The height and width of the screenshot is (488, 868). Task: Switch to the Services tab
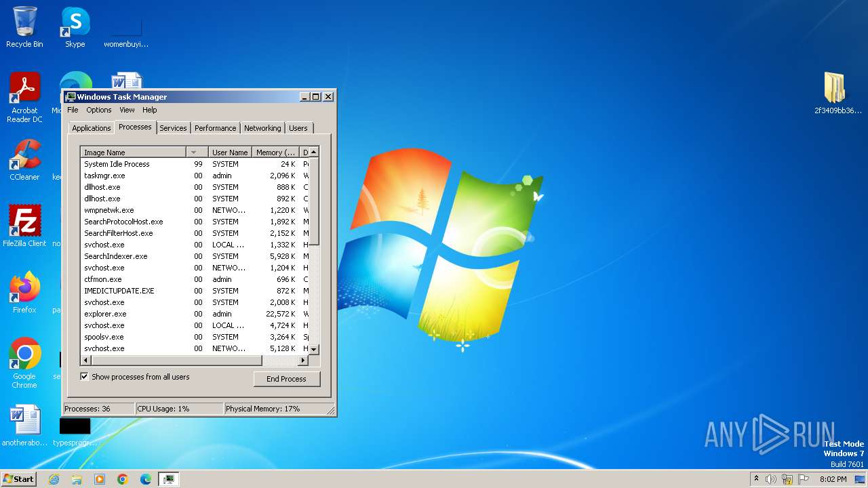coord(173,128)
